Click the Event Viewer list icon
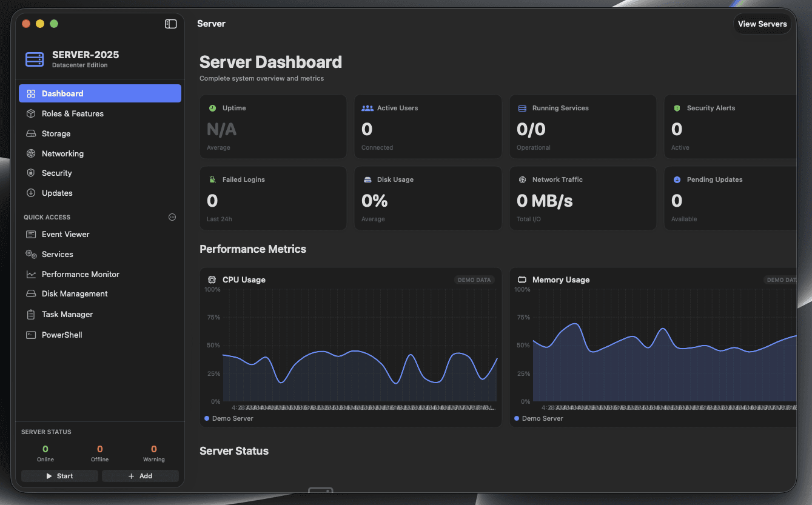This screenshot has height=505, width=812. tap(31, 234)
